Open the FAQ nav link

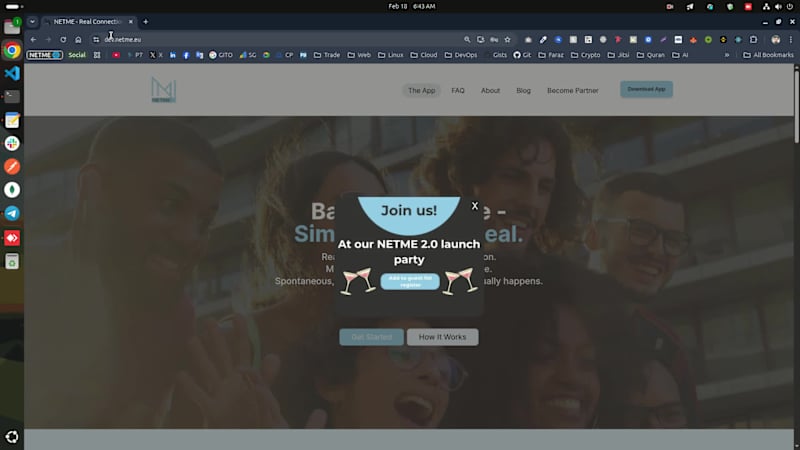pyautogui.click(x=458, y=90)
